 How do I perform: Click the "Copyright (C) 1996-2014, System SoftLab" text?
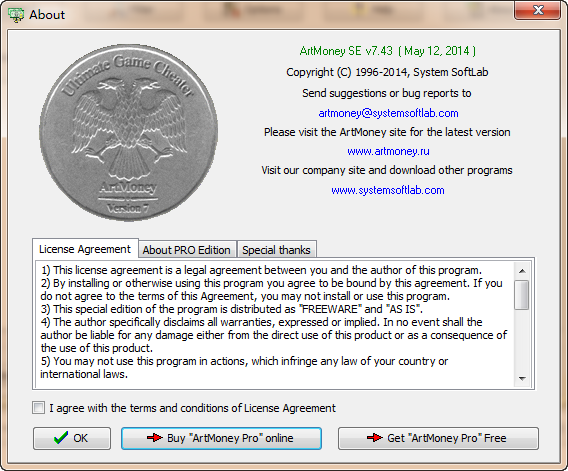pyautogui.click(x=387, y=72)
